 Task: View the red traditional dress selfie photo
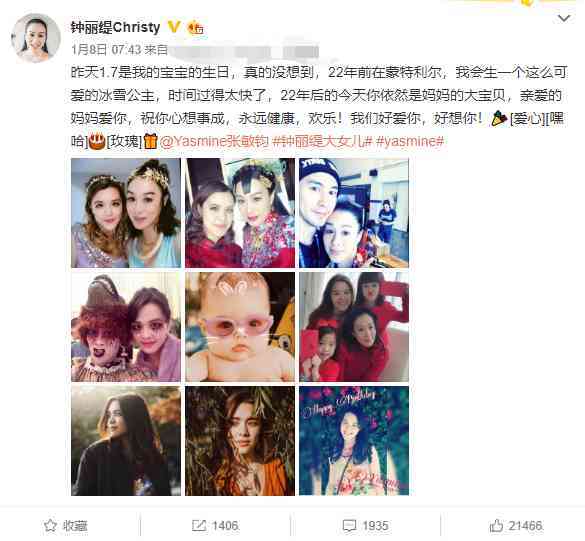pos(240,213)
